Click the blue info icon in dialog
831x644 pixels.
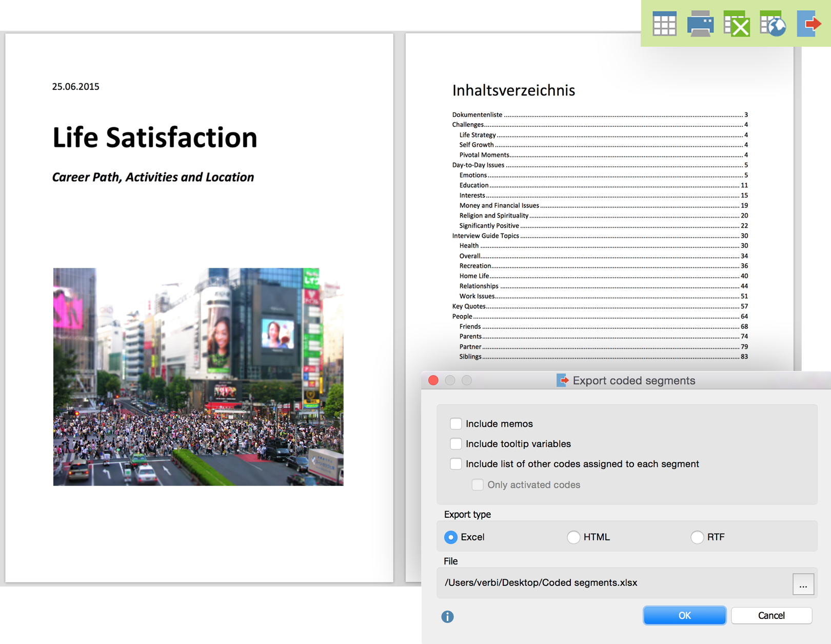447,616
